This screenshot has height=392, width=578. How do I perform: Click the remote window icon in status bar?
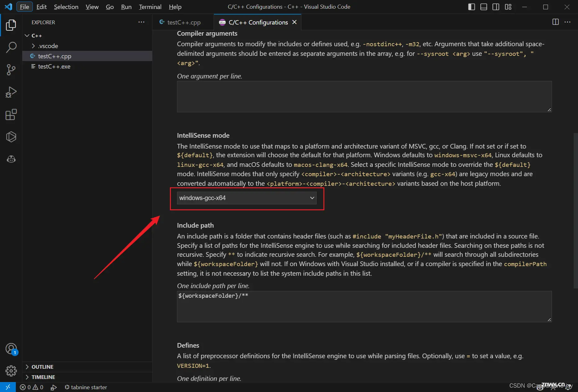coord(8,387)
